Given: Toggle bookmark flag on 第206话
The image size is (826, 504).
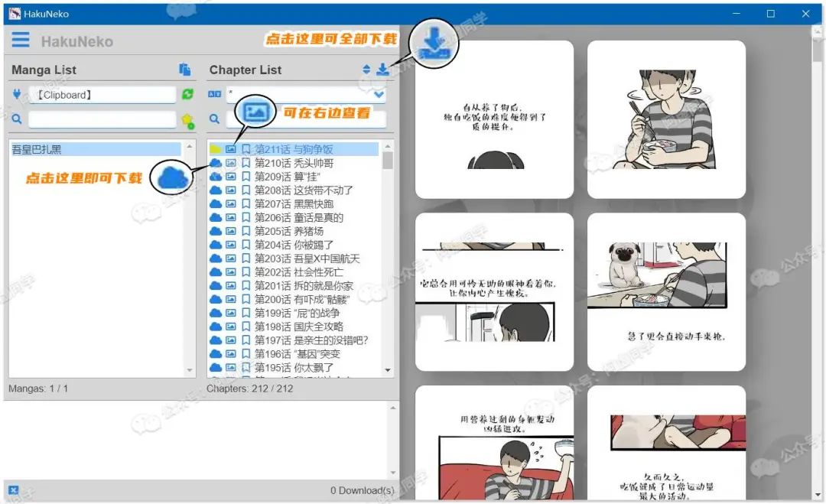Looking at the screenshot, I should [x=246, y=217].
